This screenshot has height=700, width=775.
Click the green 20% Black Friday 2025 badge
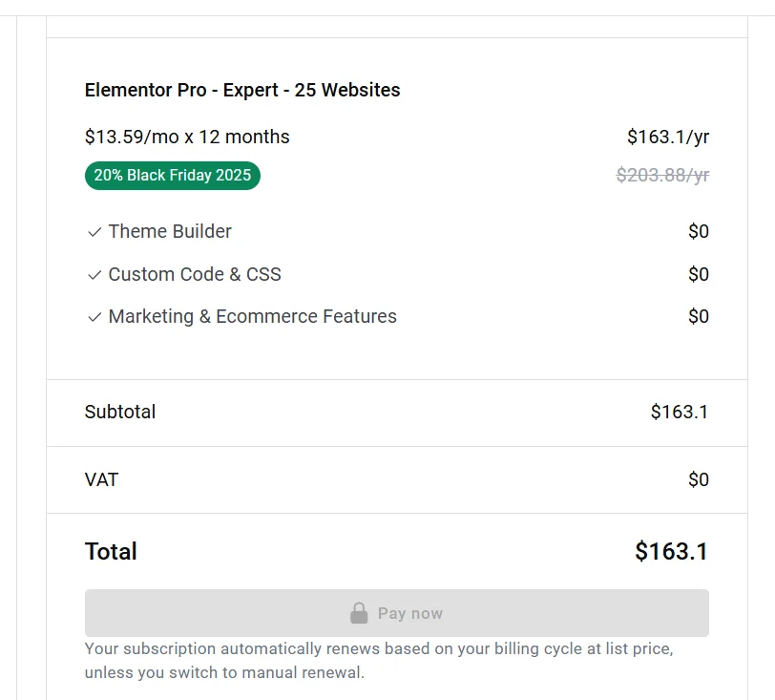(x=172, y=176)
